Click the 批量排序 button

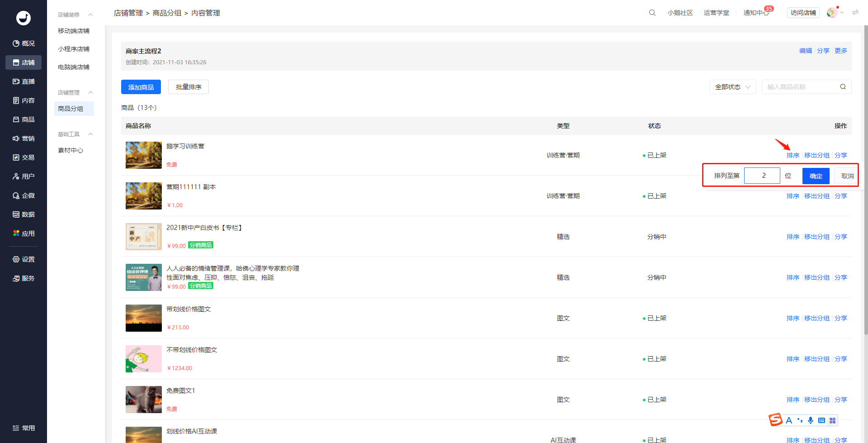tap(189, 87)
